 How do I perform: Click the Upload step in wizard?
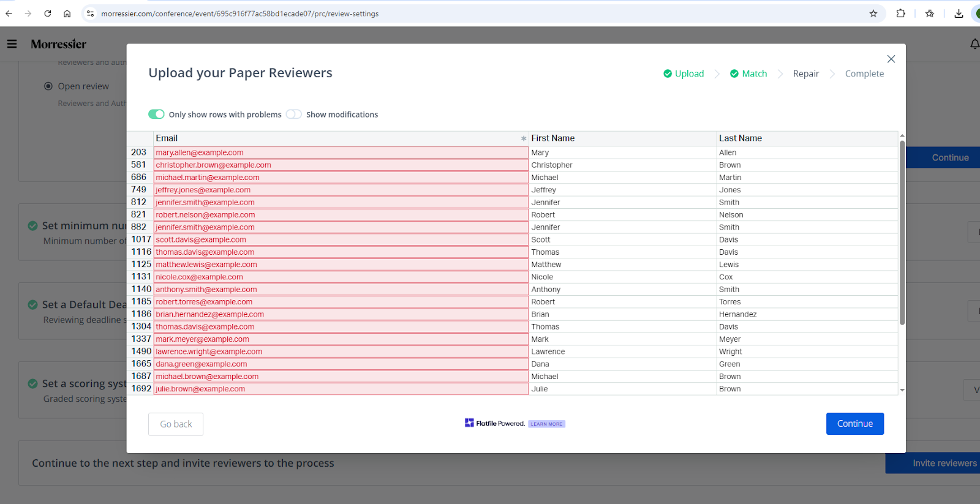click(684, 73)
